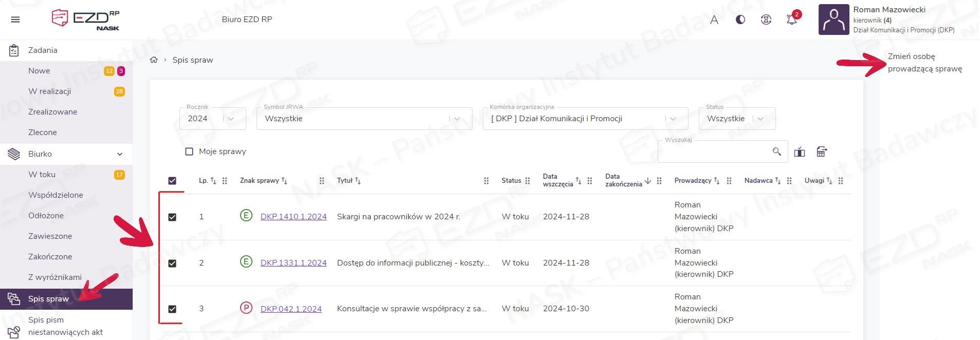Click 'Zmień osobę prowadzącą sprawę'
The image size is (980, 340).
tap(924, 63)
